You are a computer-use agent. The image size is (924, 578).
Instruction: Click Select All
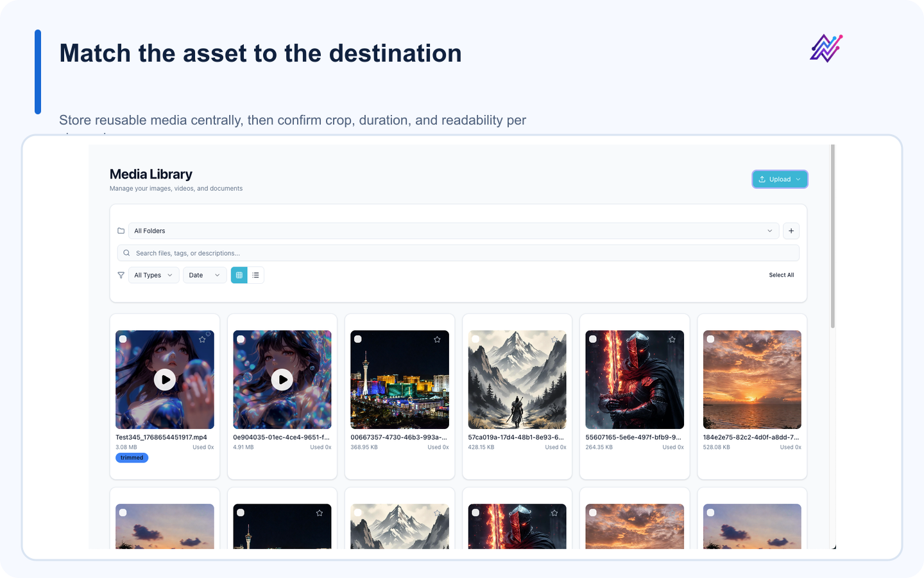(782, 275)
